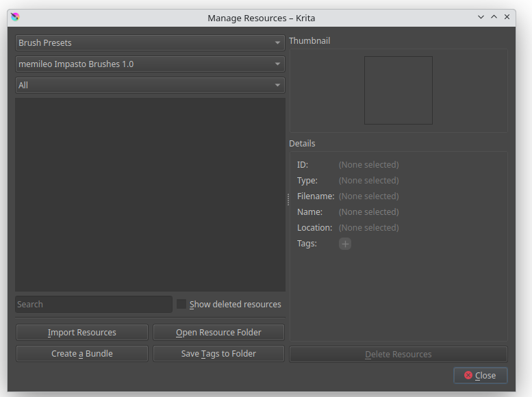Screen dimensions: 532x397
Task: Expand the memileo Impasto Brushes bundle dropdown
Action: click(150, 64)
